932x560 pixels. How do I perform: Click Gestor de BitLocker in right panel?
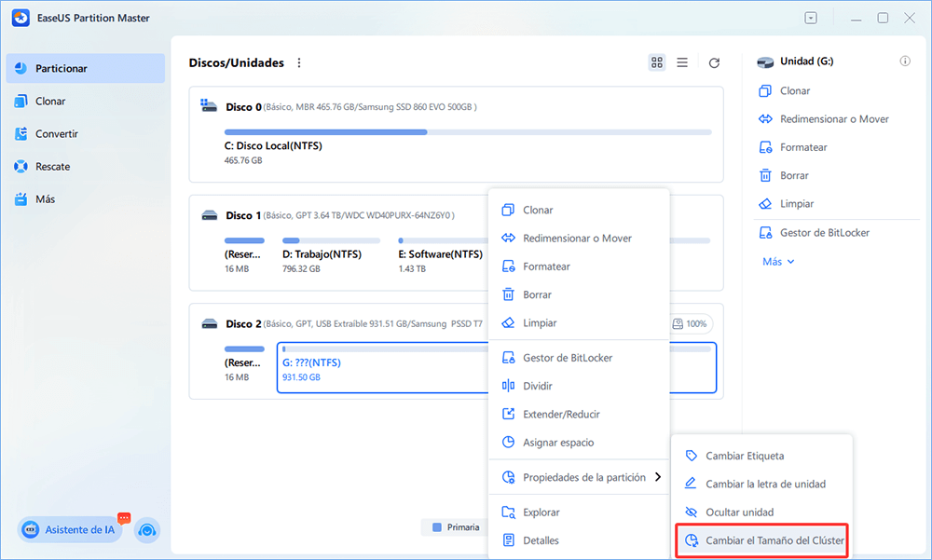tap(824, 233)
